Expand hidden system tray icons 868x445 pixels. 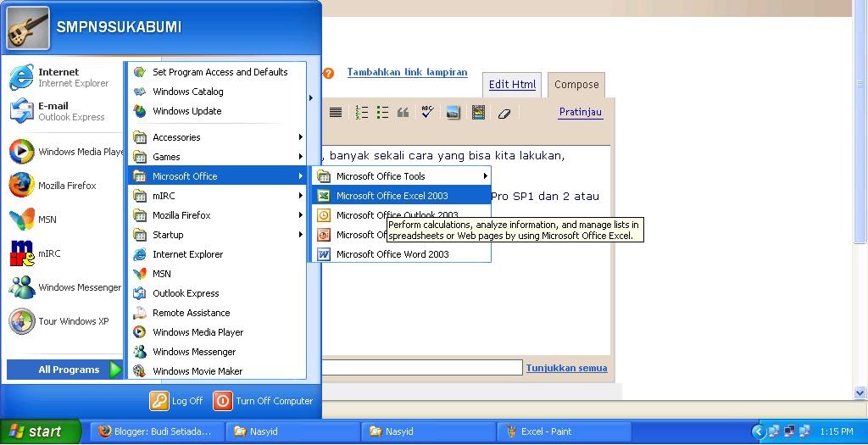pyautogui.click(x=759, y=431)
